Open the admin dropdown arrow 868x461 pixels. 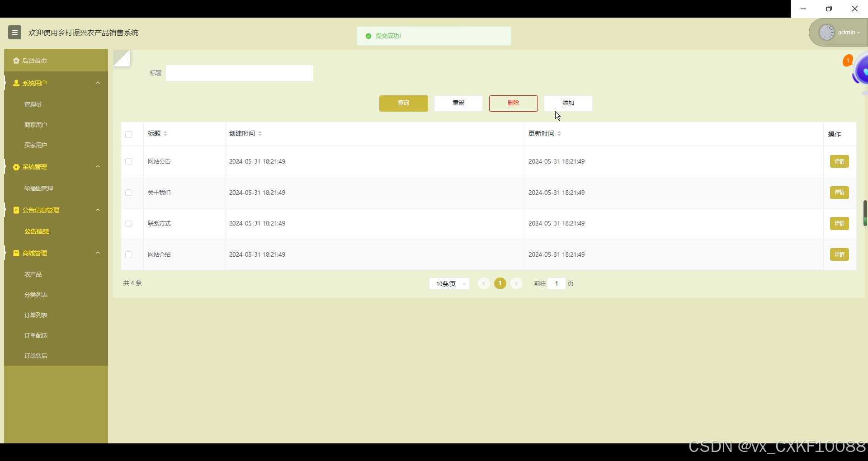(859, 33)
